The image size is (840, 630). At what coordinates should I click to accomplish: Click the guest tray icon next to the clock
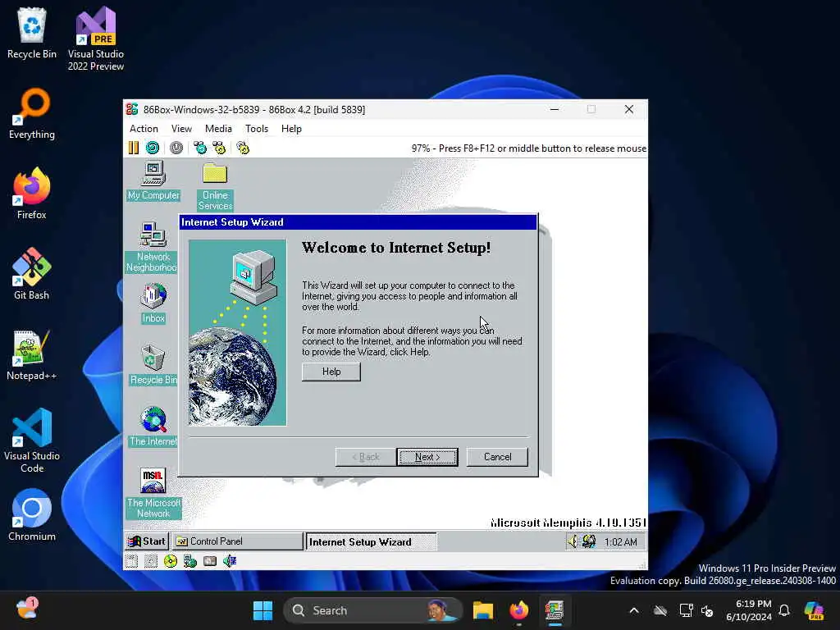pos(589,541)
